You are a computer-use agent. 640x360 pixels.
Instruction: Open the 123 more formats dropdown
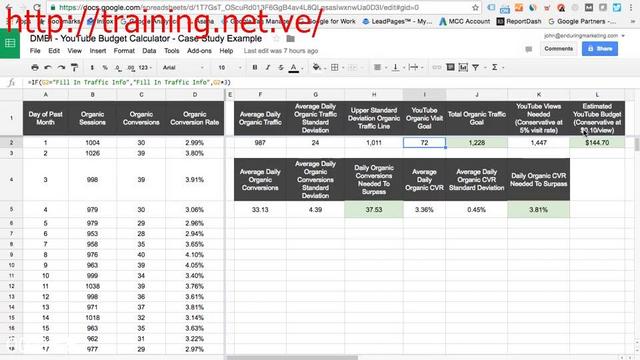[x=145, y=67]
